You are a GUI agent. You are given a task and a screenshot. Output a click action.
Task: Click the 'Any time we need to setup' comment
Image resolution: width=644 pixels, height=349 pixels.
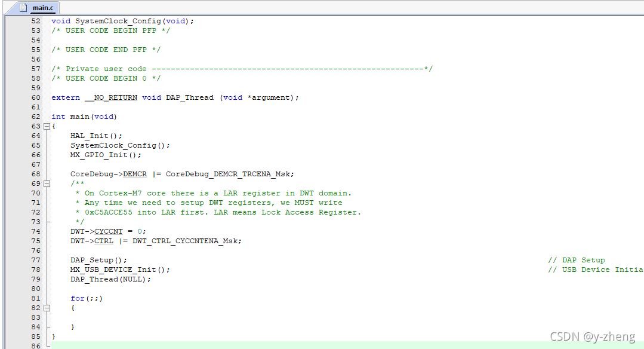pyautogui.click(x=209, y=203)
